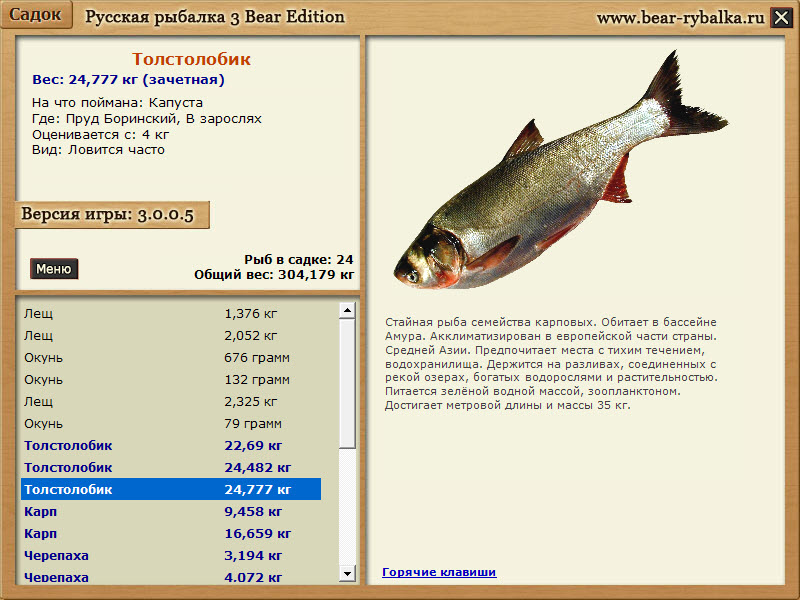
Task: Select Лещ 1,376 кг in list
Action: tap(170, 314)
